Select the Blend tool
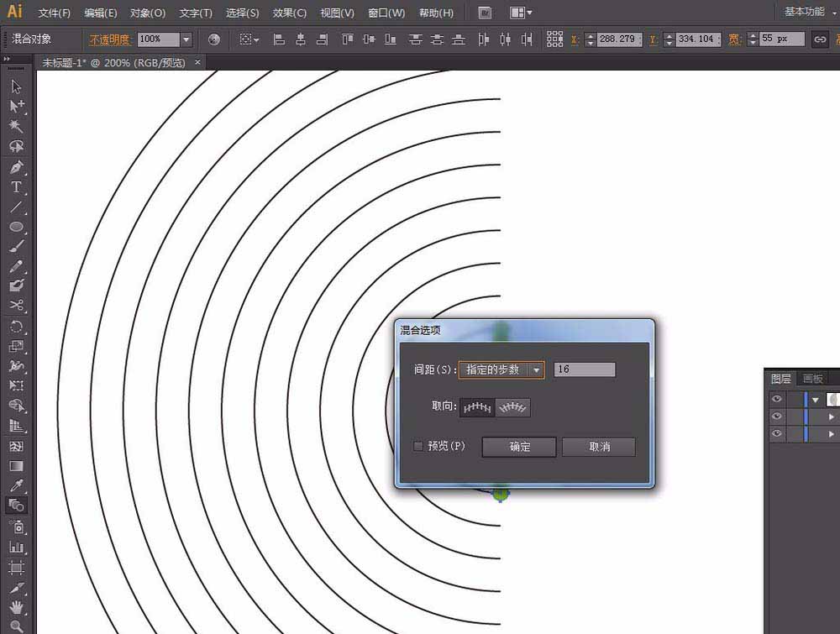 [x=16, y=506]
